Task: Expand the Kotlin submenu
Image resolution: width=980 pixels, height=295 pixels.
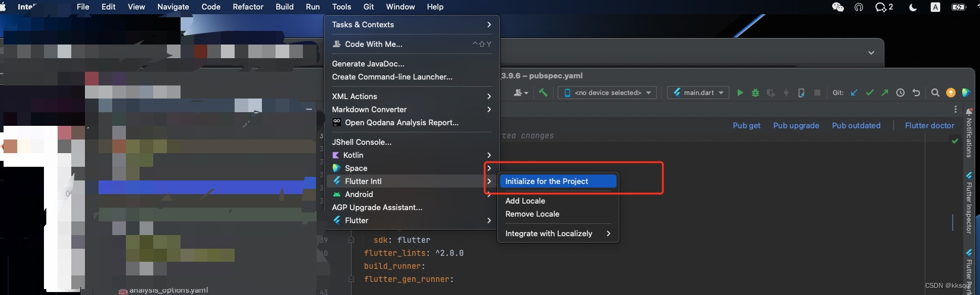Action: (412, 155)
